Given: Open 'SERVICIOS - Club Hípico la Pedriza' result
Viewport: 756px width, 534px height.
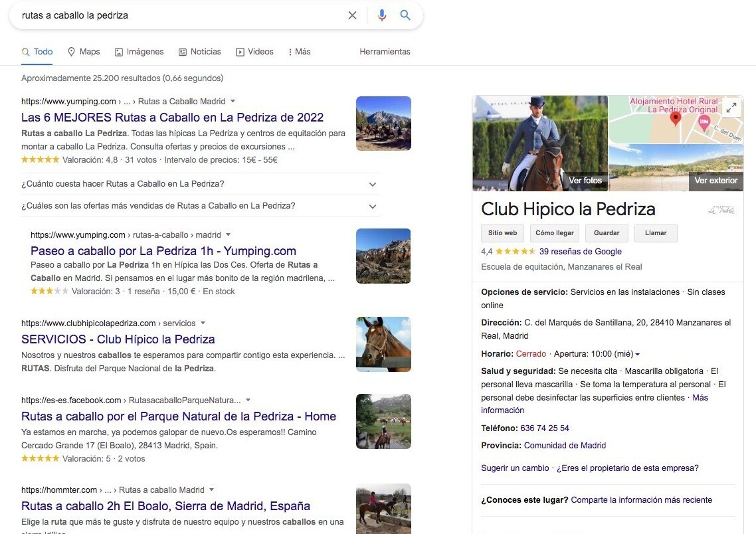Looking at the screenshot, I should coord(118,339).
